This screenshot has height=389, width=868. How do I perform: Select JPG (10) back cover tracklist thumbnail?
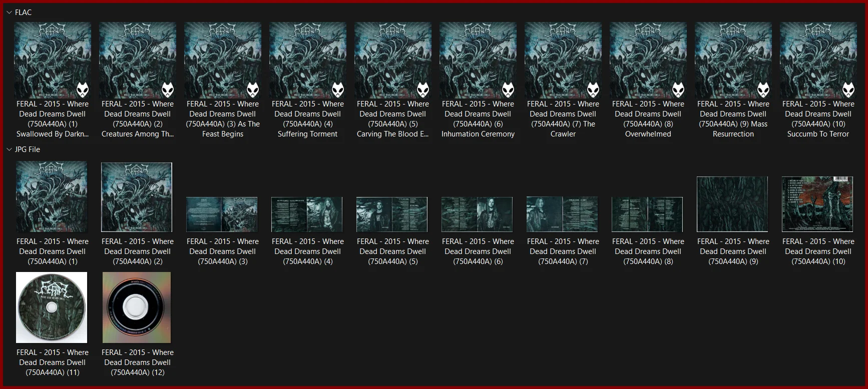[x=818, y=204]
